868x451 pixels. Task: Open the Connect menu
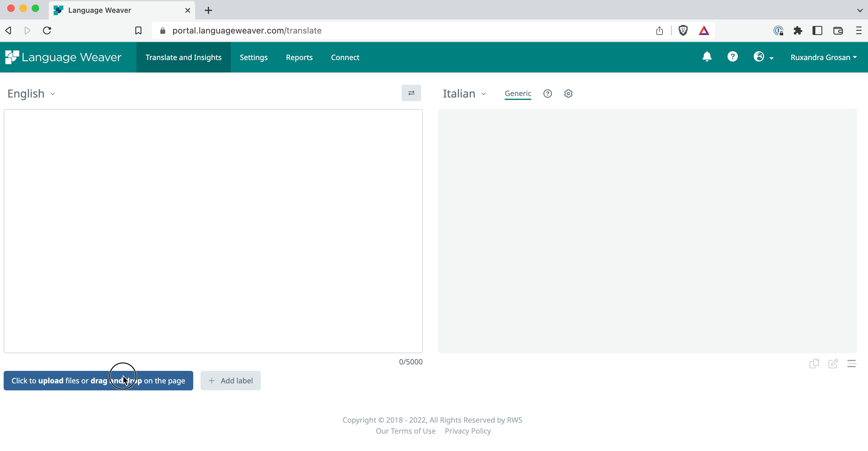(x=345, y=57)
